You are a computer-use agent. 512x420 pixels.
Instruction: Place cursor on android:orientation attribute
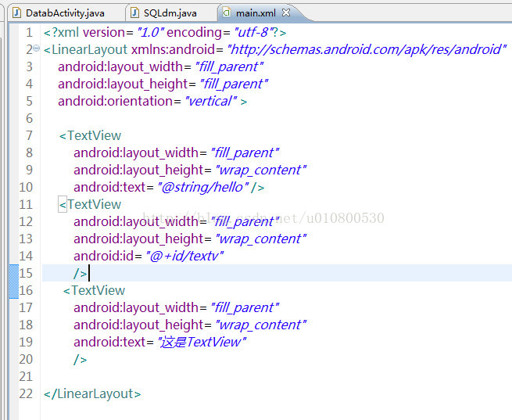115,101
